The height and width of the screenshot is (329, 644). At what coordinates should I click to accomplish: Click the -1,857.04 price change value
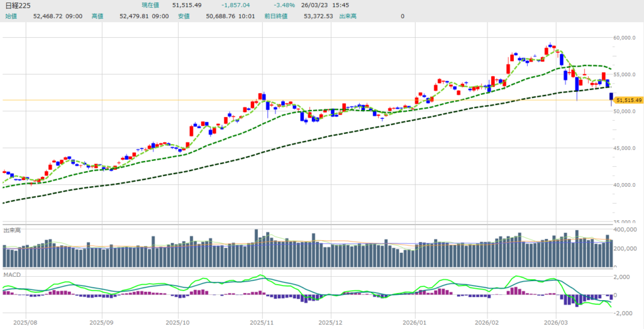235,6
